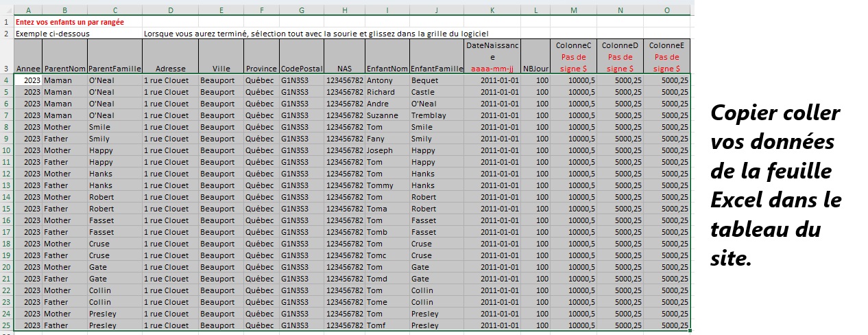Click column header O

tap(666, 10)
